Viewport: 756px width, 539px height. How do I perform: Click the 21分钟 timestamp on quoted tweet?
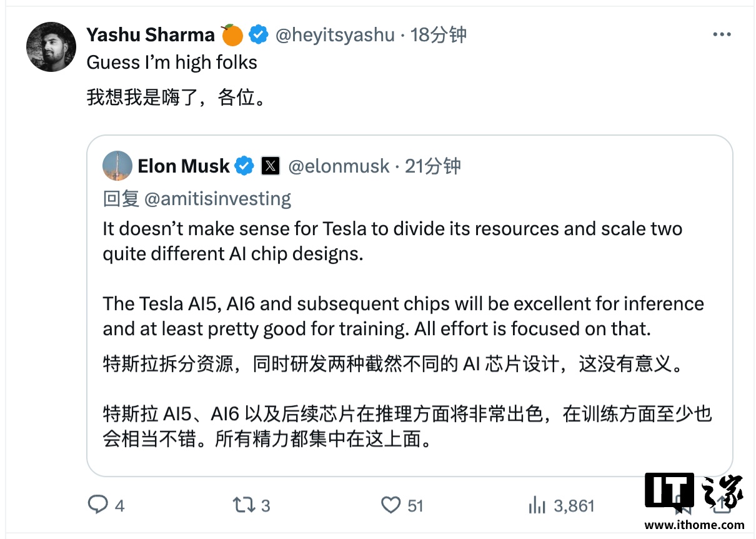tap(433, 166)
